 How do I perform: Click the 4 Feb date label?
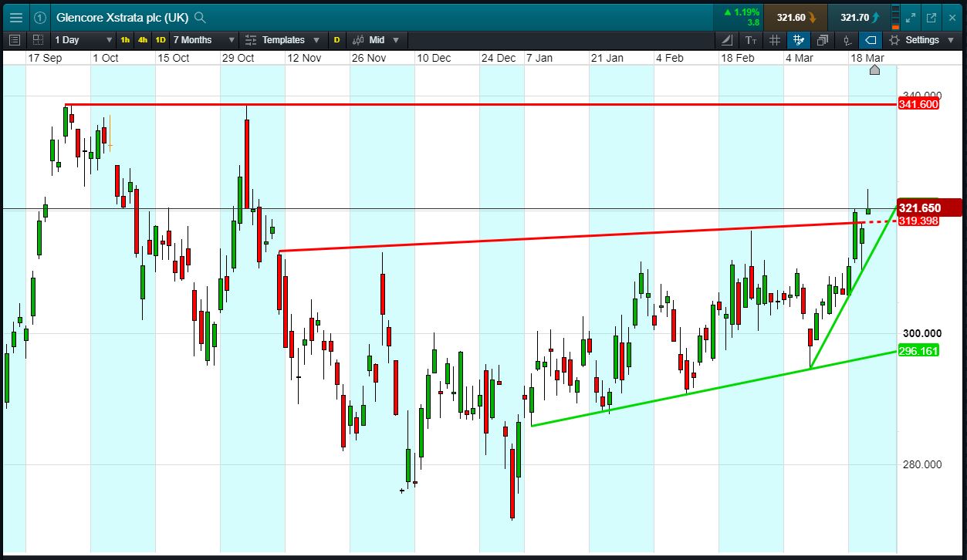670,58
